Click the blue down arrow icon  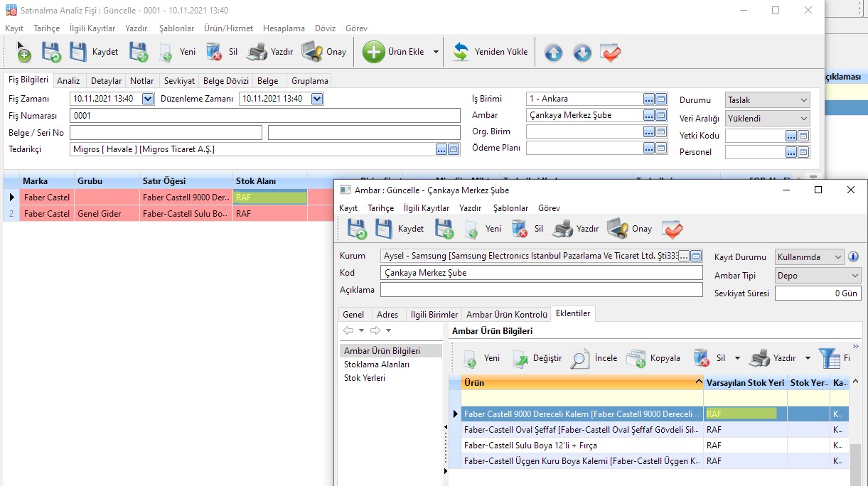[582, 53]
